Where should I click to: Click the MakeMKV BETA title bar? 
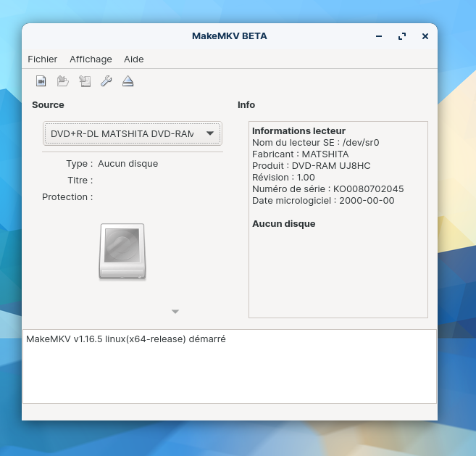[x=229, y=36]
